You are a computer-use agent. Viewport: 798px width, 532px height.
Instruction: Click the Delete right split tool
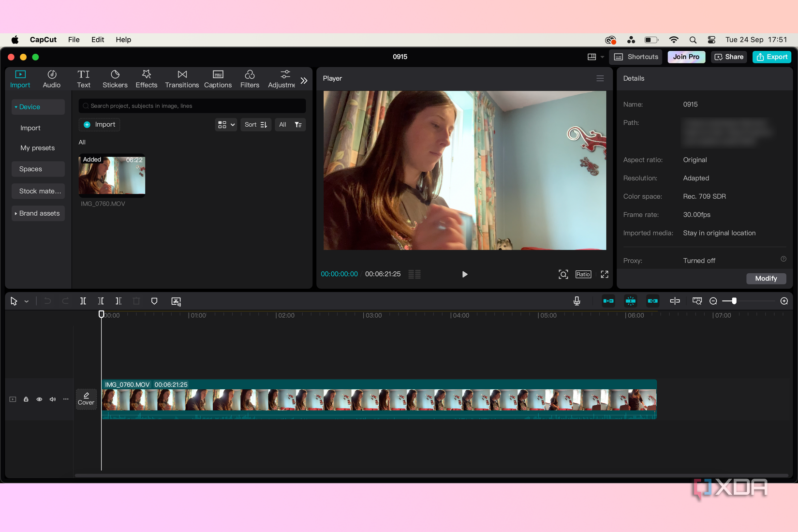[118, 301]
